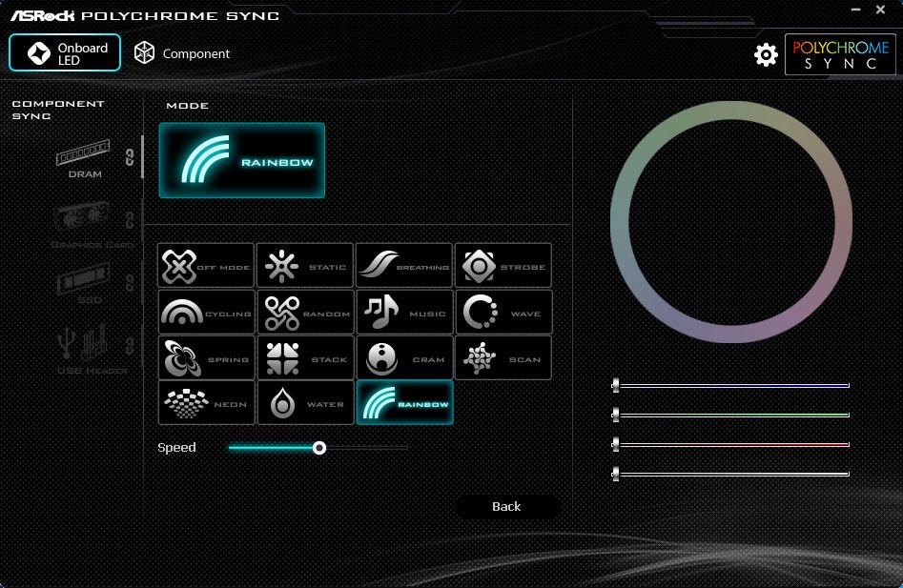Toggle the SSD sync link

click(130, 282)
